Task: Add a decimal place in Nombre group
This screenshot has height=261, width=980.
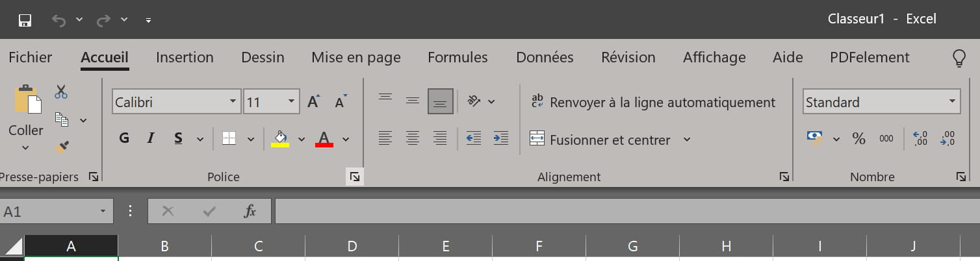Action: (920, 138)
